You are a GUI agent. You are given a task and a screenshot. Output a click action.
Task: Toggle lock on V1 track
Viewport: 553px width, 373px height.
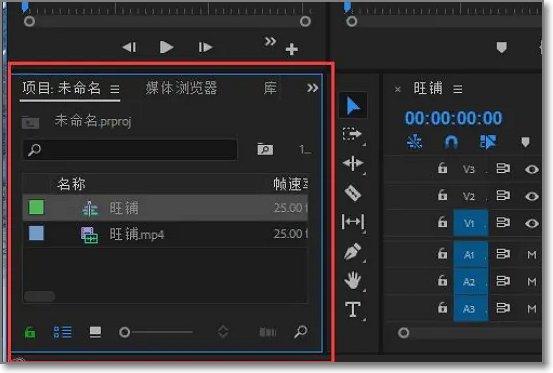click(x=442, y=222)
